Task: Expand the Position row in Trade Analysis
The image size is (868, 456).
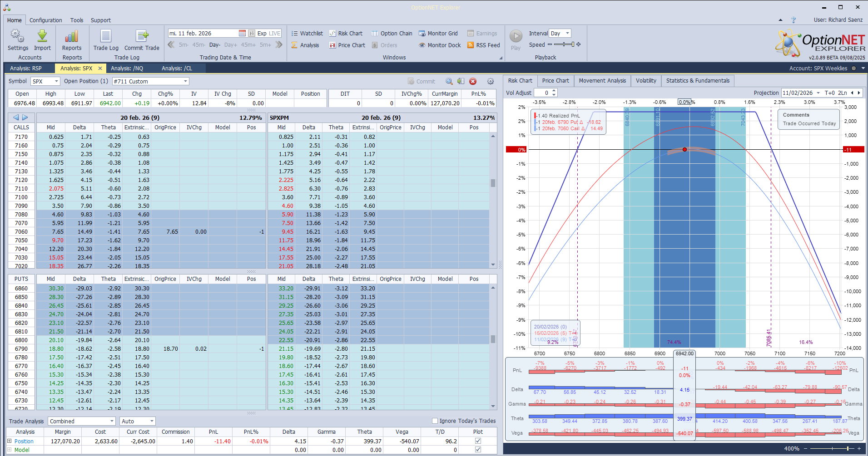Action: [x=9, y=441]
